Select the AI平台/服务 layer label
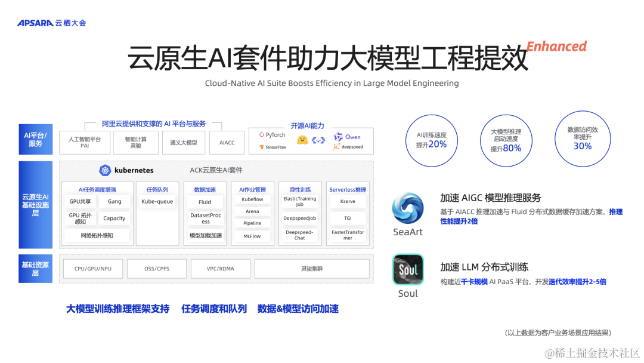 pos(36,139)
